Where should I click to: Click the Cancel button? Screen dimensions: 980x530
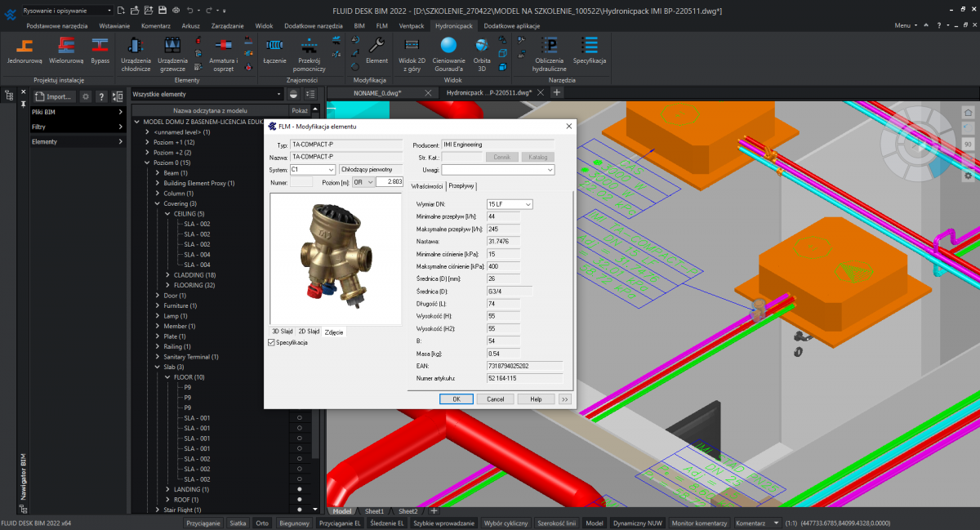[x=495, y=399]
